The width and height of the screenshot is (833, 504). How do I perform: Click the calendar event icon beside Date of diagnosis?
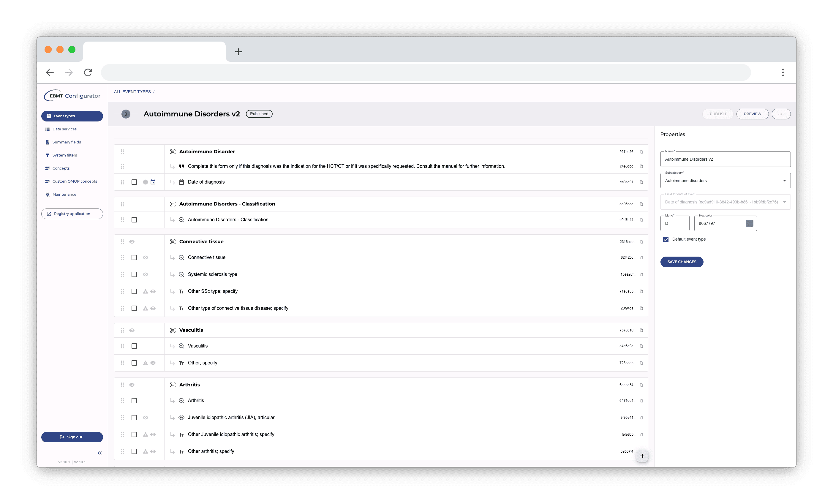point(153,182)
